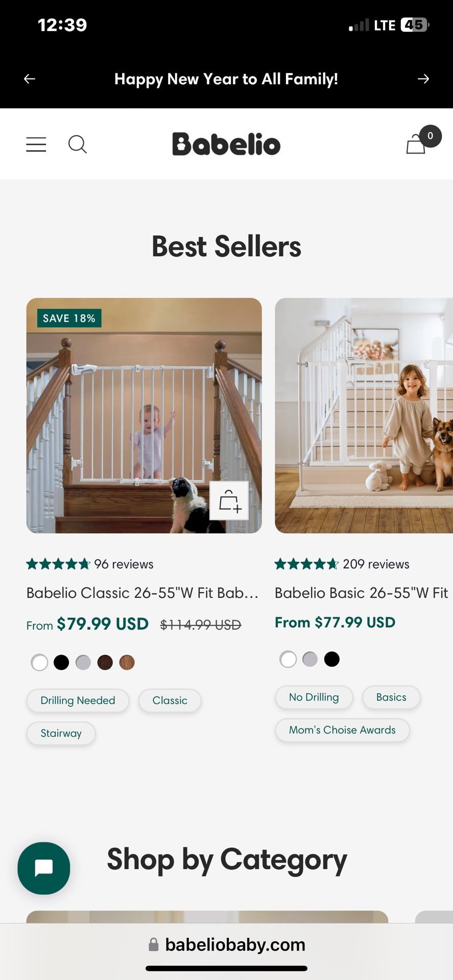
Task: Tap the Stairway tag
Action: click(61, 733)
